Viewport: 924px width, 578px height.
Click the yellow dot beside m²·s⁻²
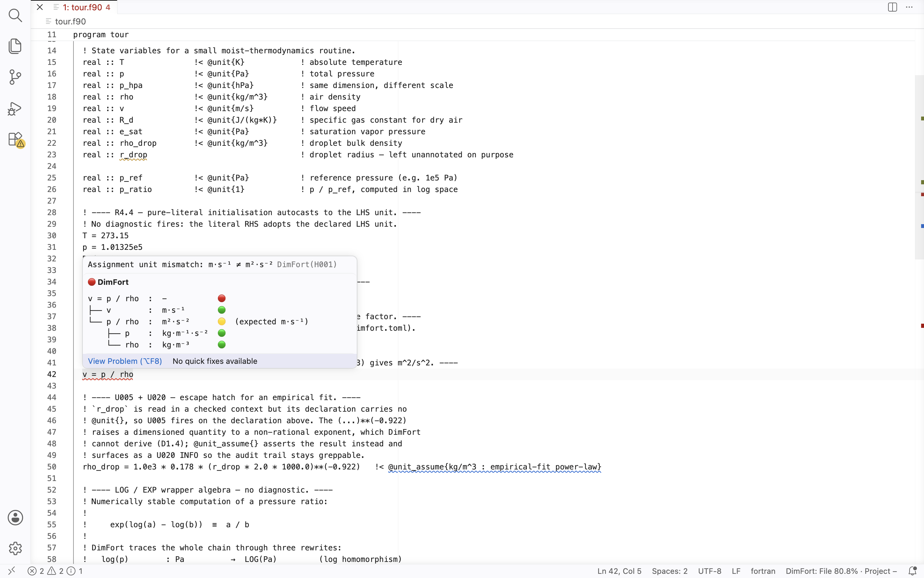(221, 321)
